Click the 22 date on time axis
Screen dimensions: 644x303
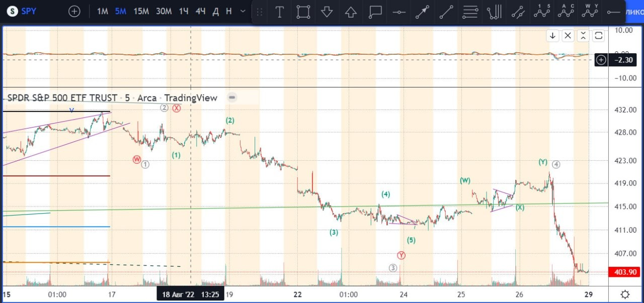[x=298, y=294]
